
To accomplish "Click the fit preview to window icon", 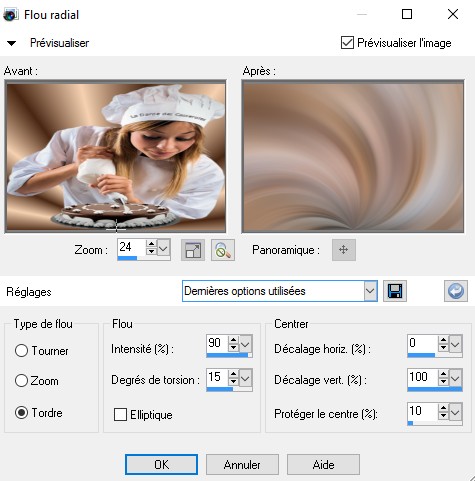I will click(193, 250).
